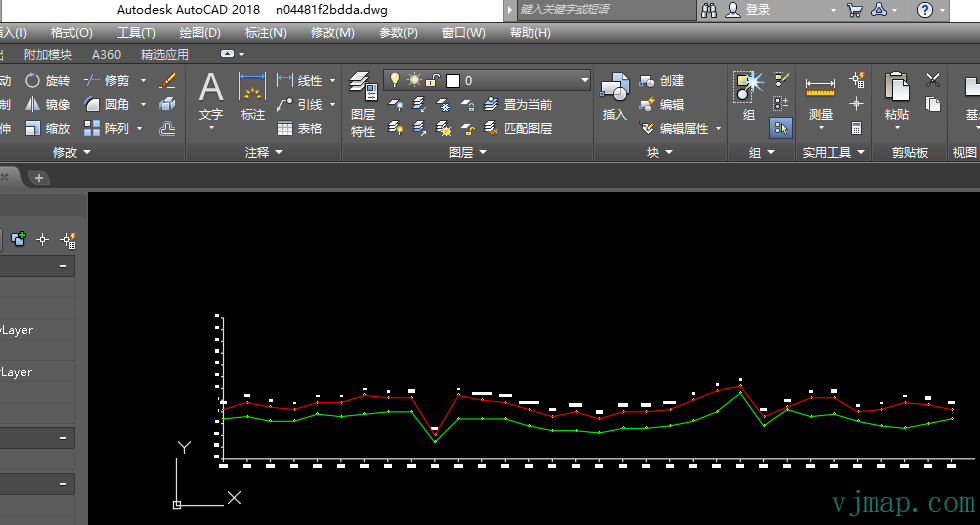
Task: Select the Array (阵列) tool
Action: (x=107, y=128)
